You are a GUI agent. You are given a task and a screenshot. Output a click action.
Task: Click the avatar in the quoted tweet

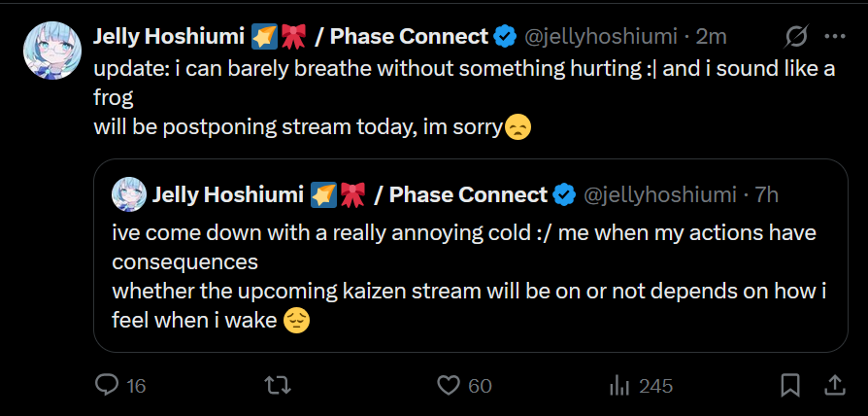(x=128, y=194)
